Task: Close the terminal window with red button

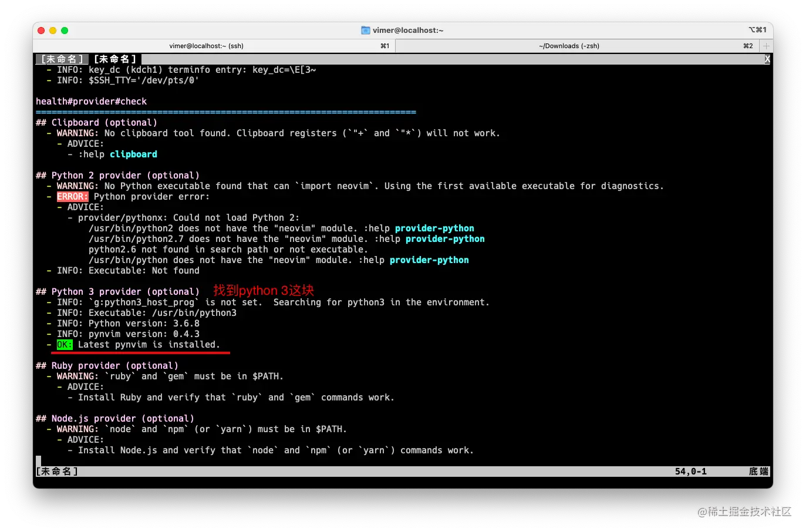Action: 41,31
